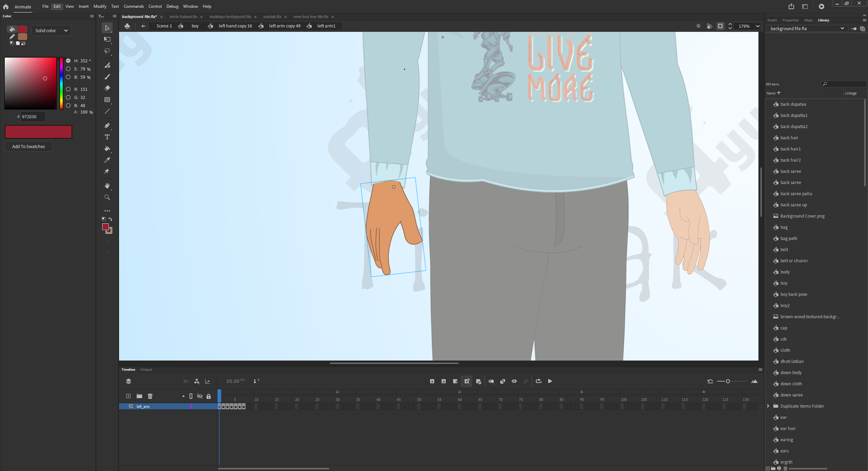The image size is (868, 471).
Task: Go back to Scene 1 breadcrumb
Action: point(164,26)
